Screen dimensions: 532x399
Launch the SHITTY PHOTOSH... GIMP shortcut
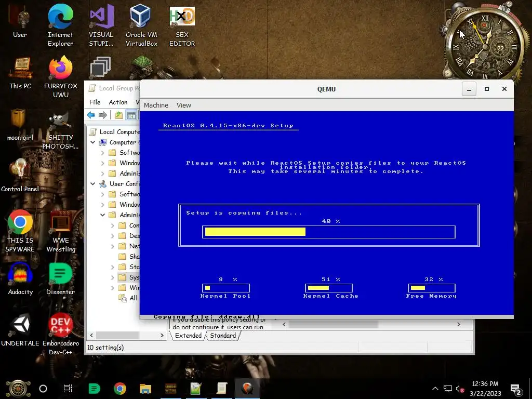[60, 131]
